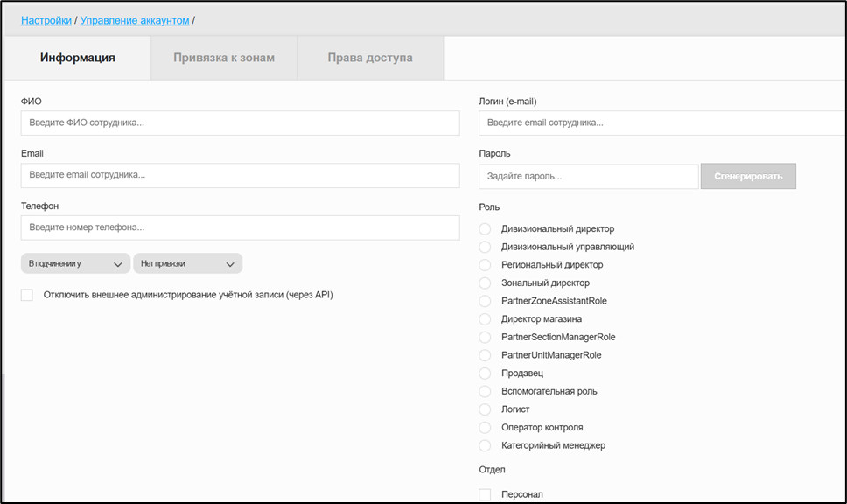Go to the Информация tab
Screen dimensions: 847x504
(78, 58)
